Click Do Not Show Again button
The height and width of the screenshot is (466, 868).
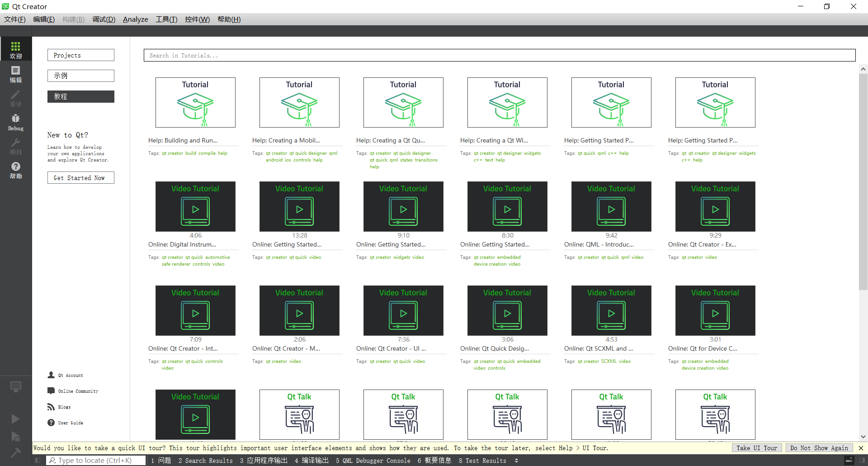click(819, 448)
